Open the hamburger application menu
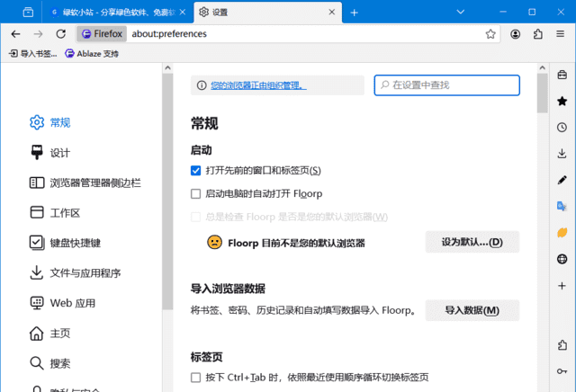 (x=560, y=34)
